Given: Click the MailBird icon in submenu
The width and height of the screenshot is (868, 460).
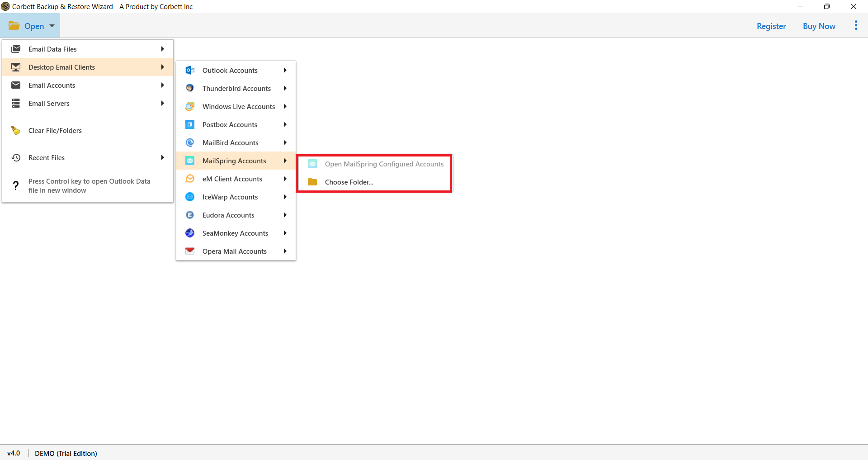Looking at the screenshot, I should point(190,142).
